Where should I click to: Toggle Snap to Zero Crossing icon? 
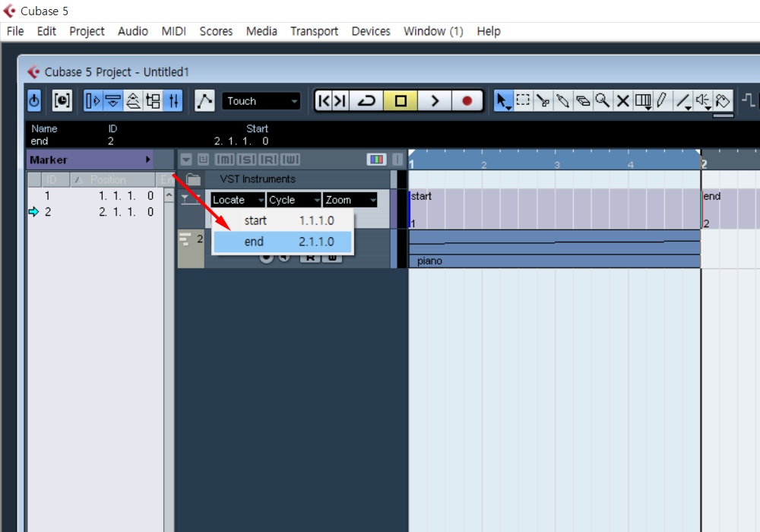click(x=749, y=100)
